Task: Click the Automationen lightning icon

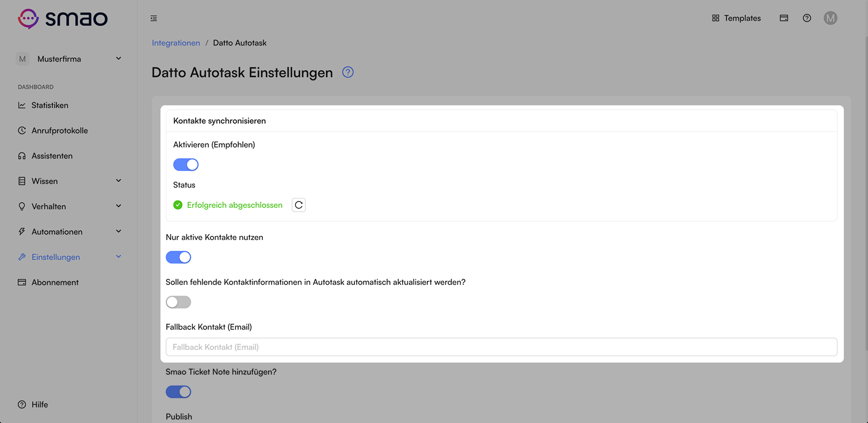Action: [22, 232]
